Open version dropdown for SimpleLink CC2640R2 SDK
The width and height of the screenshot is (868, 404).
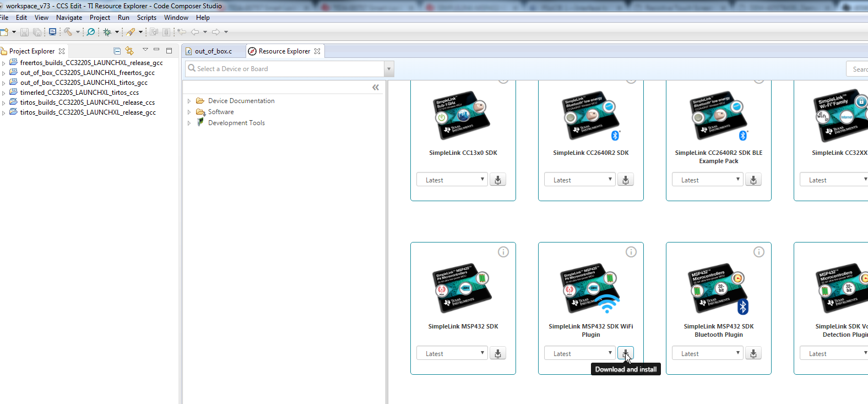(x=580, y=180)
